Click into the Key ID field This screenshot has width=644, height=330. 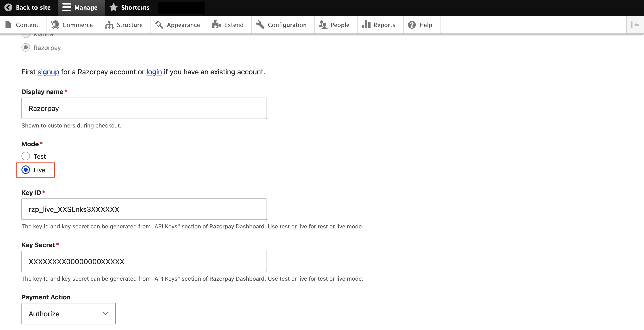click(144, 209)
